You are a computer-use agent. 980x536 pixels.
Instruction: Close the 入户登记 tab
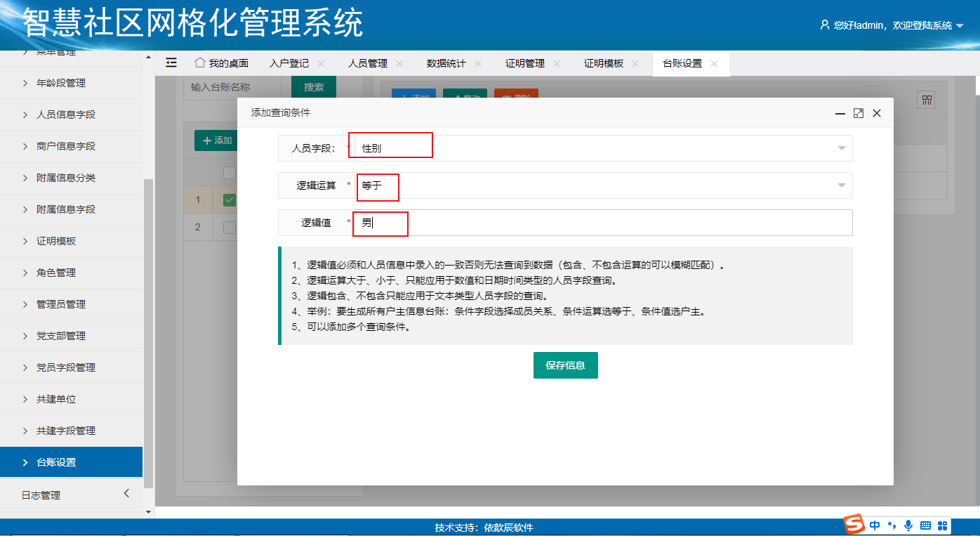[321, 63]
